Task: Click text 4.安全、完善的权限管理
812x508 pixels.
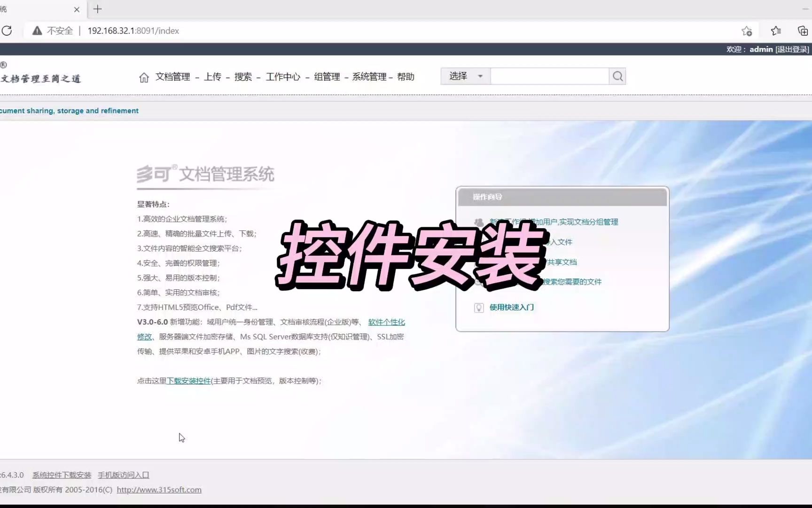Action: (x=179, y=263)
